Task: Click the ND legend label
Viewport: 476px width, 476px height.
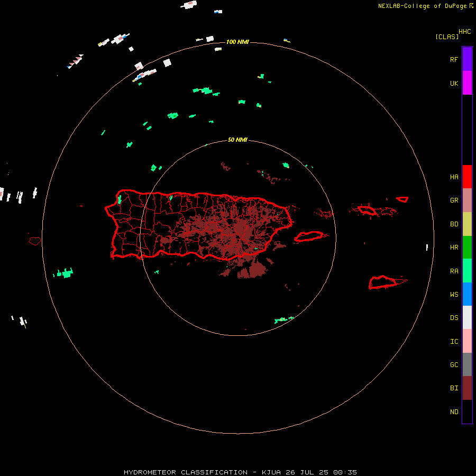Action: [454, 411]
